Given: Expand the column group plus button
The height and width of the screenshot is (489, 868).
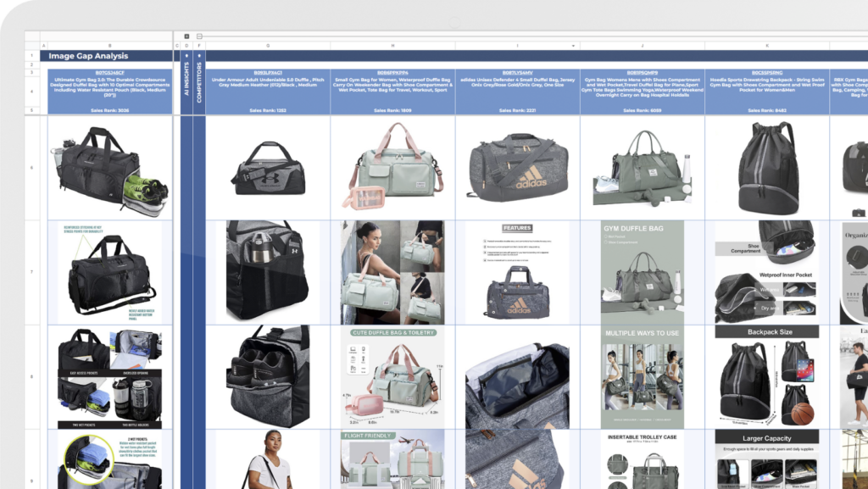Looking at the screenshot, I should [186, 36].
